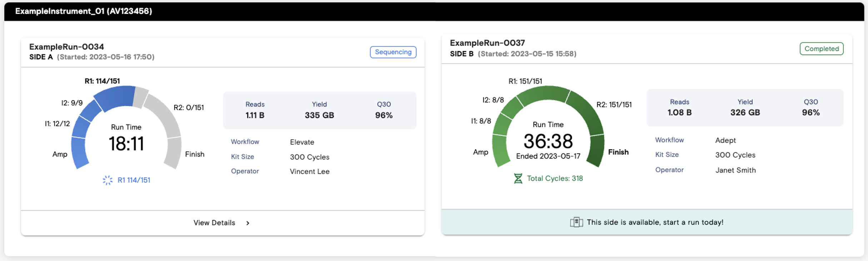Select the blue R1 segment on Side A gauge
Image resolution: width=868 pixels, height=261 pixels.
coord(115,97)
